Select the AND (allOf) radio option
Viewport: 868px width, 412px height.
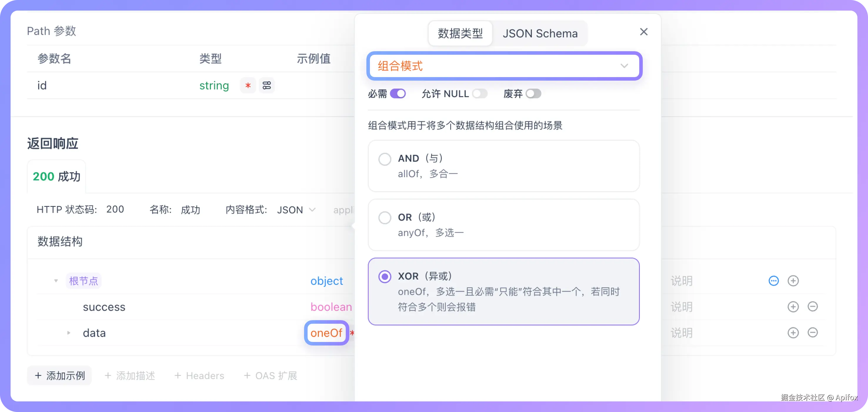385,159
